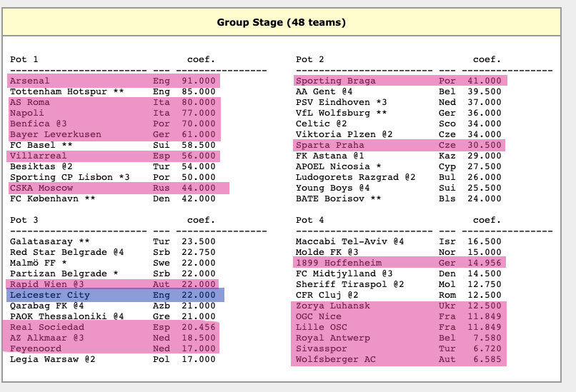
Task: Click CSKA Moscow team name
Action: (x=41, y=188)
